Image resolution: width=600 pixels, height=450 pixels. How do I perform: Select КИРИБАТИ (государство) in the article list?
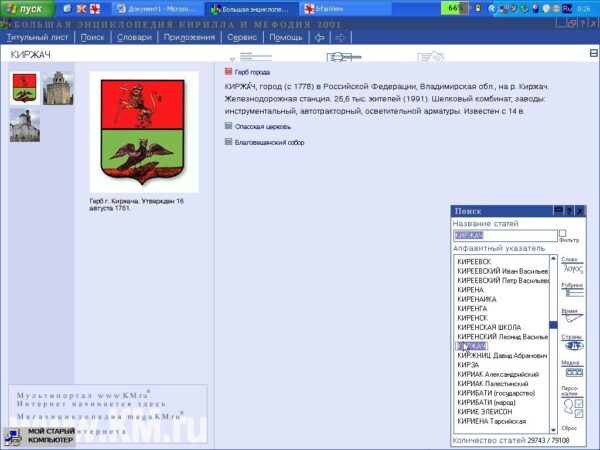[x=497, y=392]
